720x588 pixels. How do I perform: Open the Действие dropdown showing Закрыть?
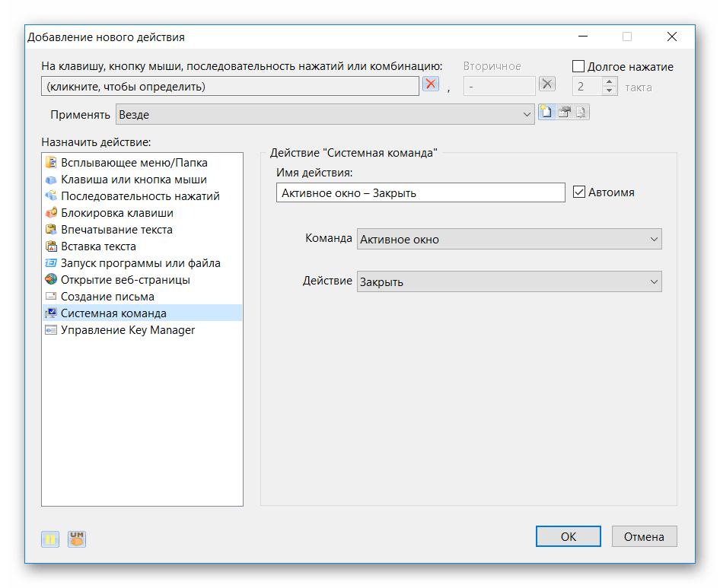coord(509,281)
